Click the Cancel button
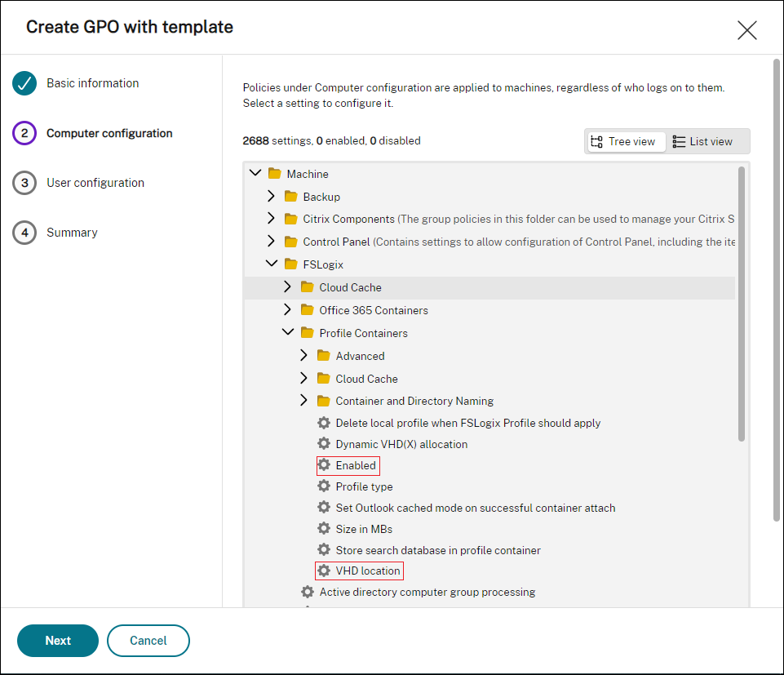 148,641
